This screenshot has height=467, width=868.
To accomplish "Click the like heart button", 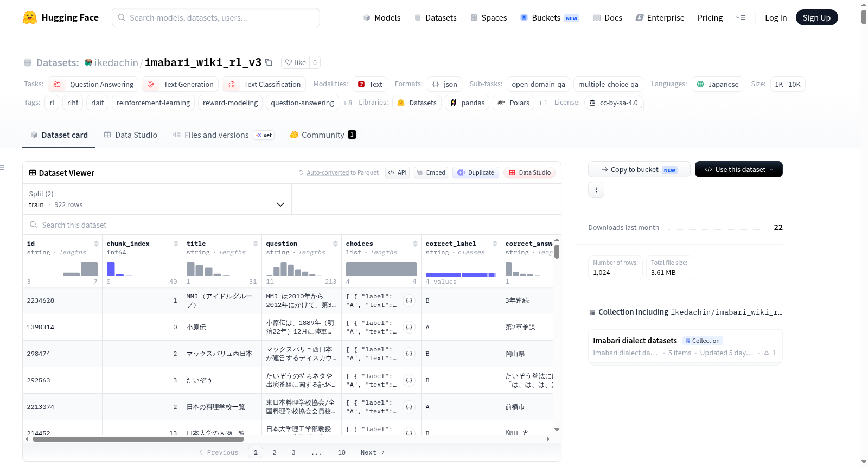I will 296,62.
